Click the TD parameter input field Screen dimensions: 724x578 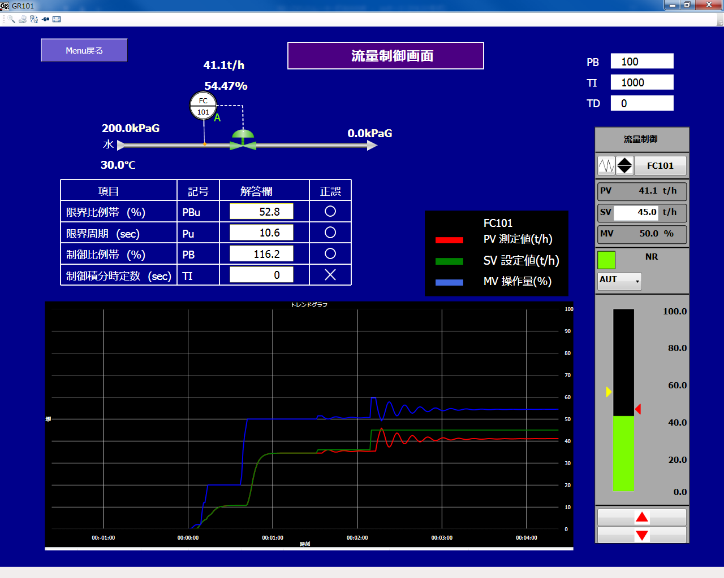642,103
